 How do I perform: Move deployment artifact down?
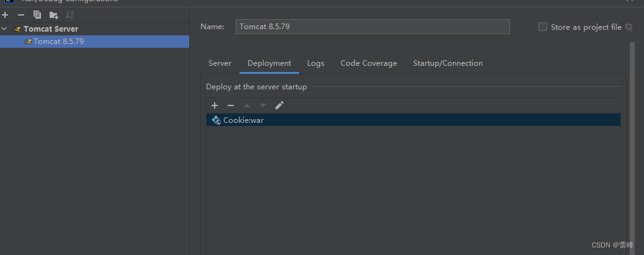click(x=263, y=105)
